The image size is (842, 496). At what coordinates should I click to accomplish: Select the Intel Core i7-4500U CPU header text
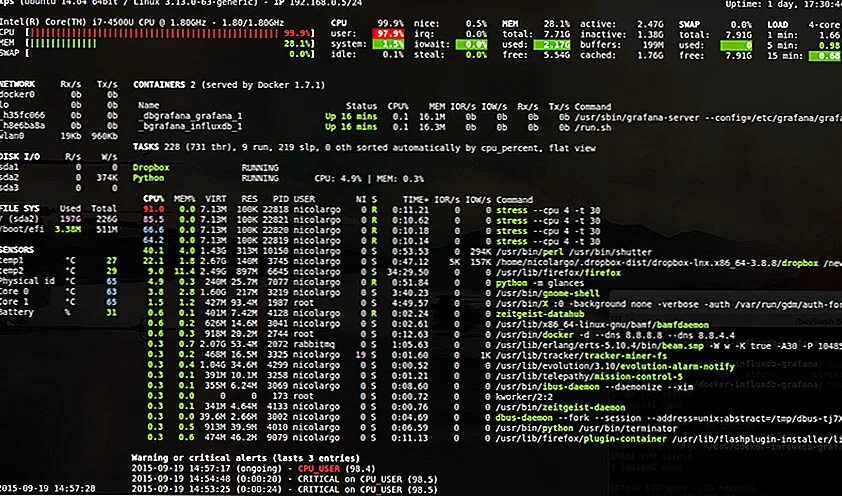tap(142, 23)
